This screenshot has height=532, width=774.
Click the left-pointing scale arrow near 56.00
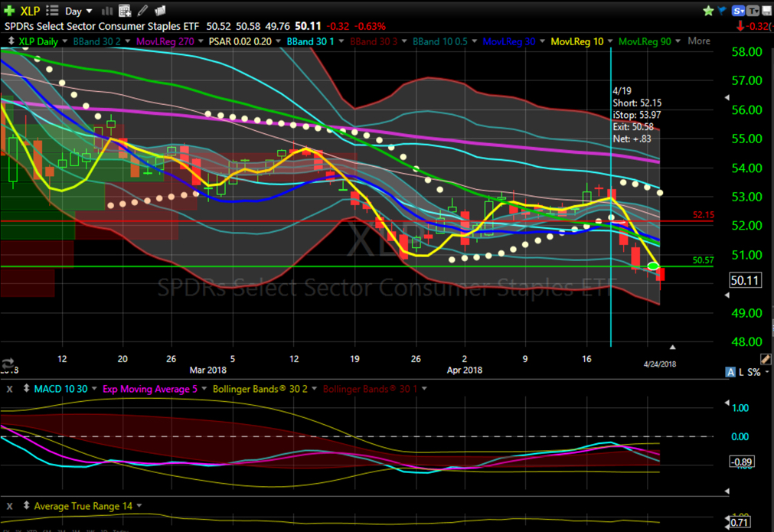[x=727, y=98]
